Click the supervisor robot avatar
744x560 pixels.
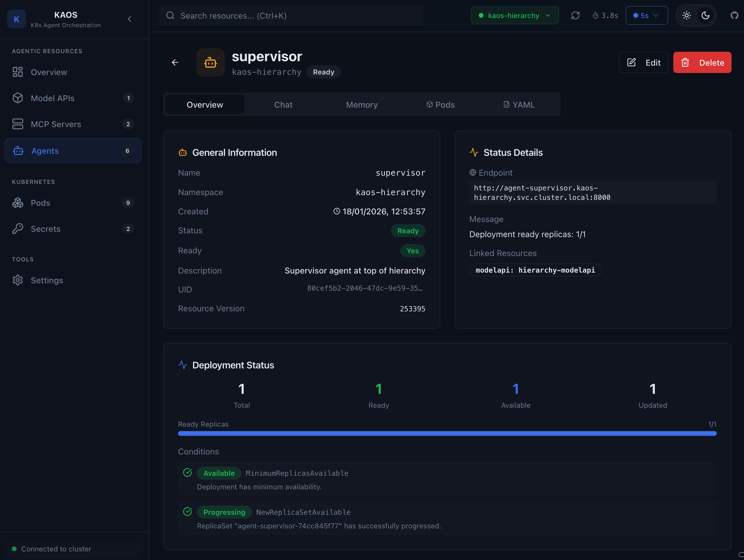pyautogui.click(x=210, y=62)
